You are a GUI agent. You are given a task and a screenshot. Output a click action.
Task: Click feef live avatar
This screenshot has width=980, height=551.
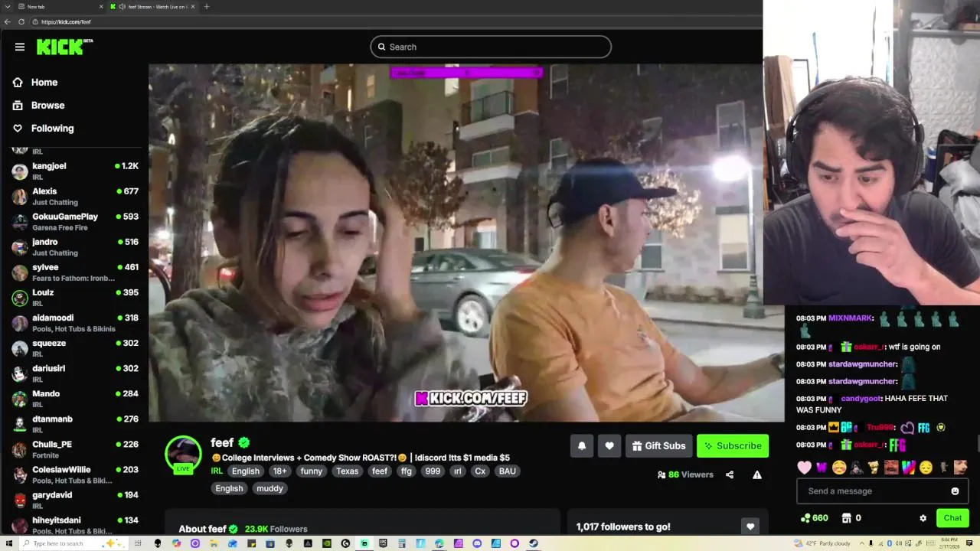pos(183,455)
